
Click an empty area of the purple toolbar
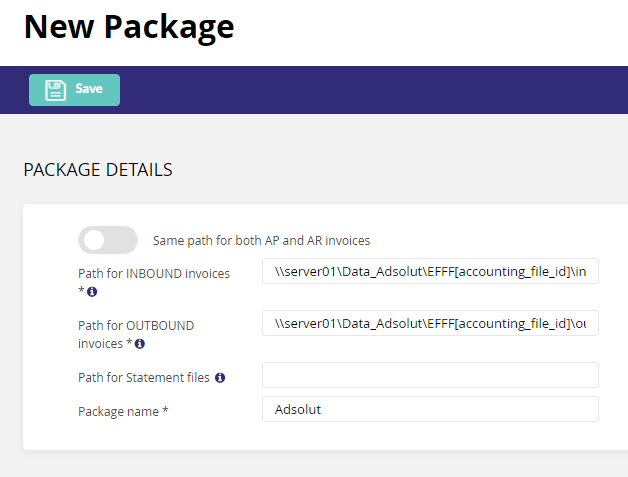point(360,90)
